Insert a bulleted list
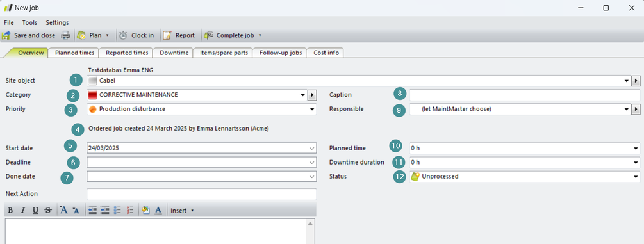This screenshot has width=644, height=244. click(117, 210)
